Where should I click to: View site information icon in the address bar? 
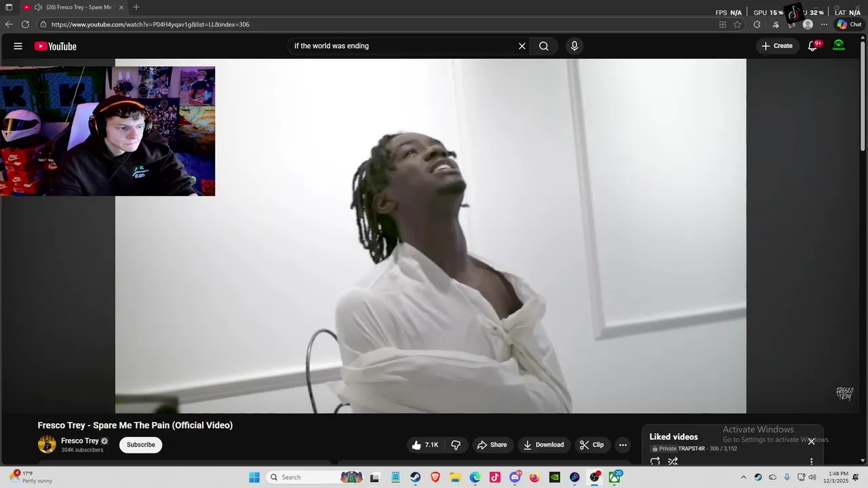click(43, 24)
